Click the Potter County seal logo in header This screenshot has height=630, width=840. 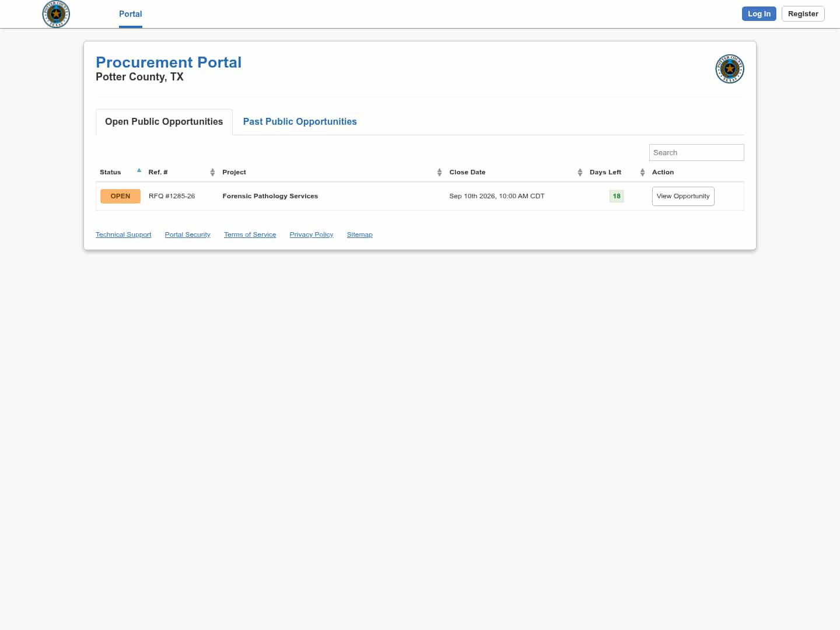[x=56, y=14]
